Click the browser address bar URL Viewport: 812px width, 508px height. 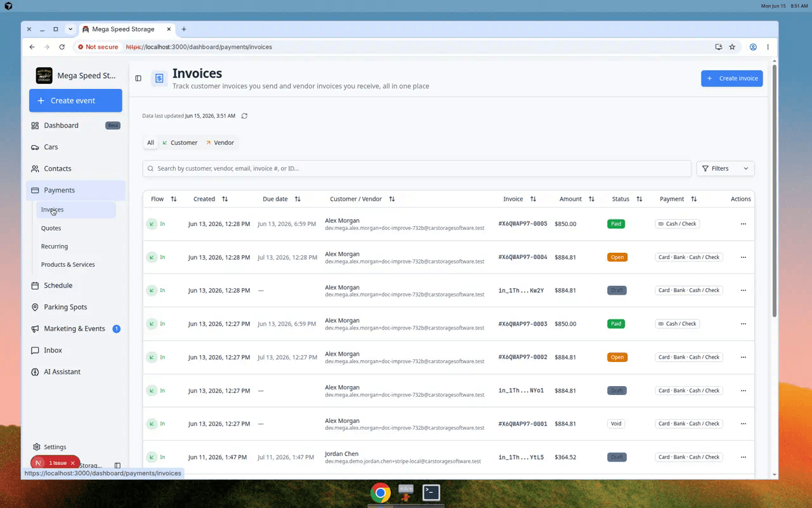199,47
